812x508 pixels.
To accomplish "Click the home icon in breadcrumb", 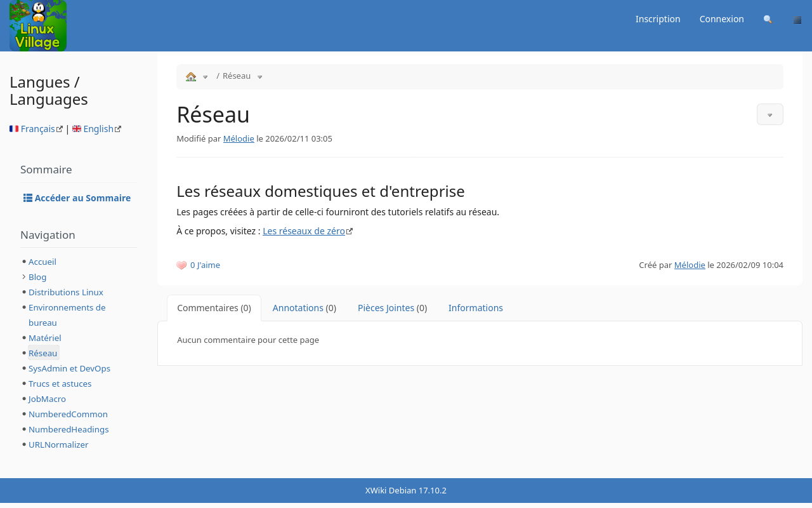I will pos(191,76).
